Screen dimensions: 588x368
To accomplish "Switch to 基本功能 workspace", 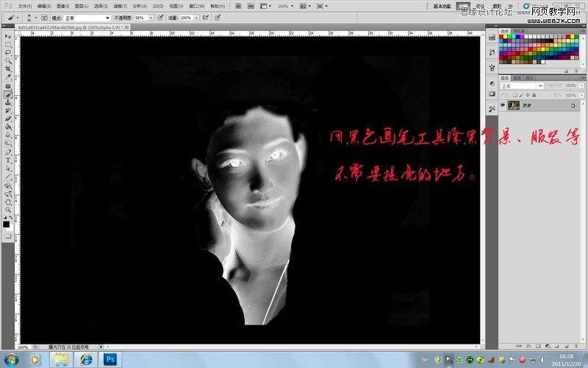I will tap(442, 6).
